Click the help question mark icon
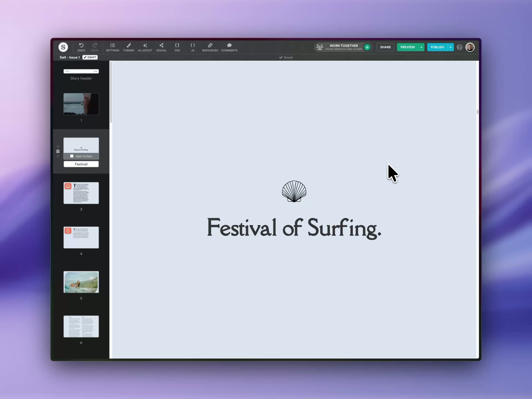Screen dimensions: 532x399 (x=459, y=47)
